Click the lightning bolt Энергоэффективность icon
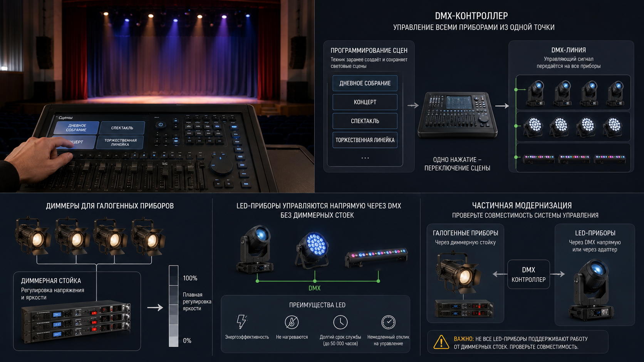Image resolution: width=644 pixels, height=362 pixels. pos(241,322)
